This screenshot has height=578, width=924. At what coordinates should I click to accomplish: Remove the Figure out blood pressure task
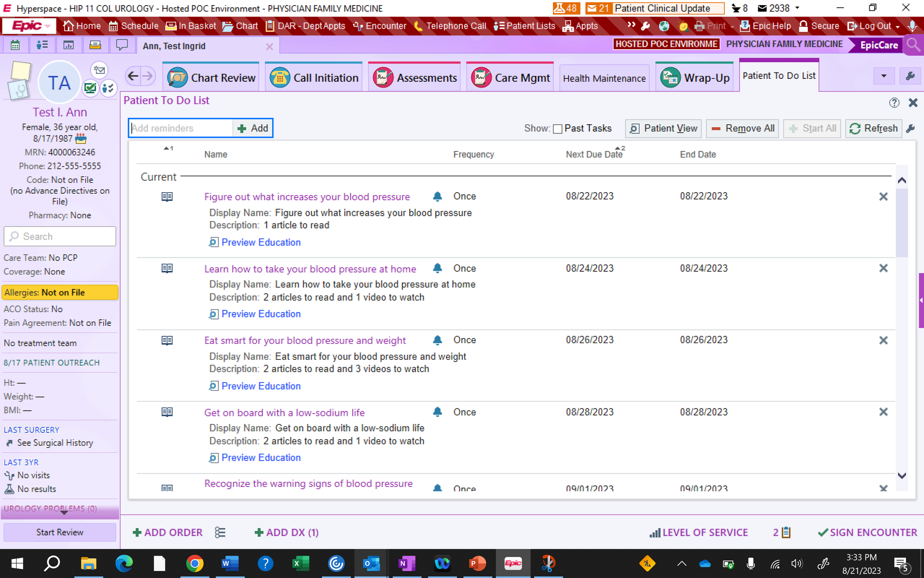click(883, 196)
